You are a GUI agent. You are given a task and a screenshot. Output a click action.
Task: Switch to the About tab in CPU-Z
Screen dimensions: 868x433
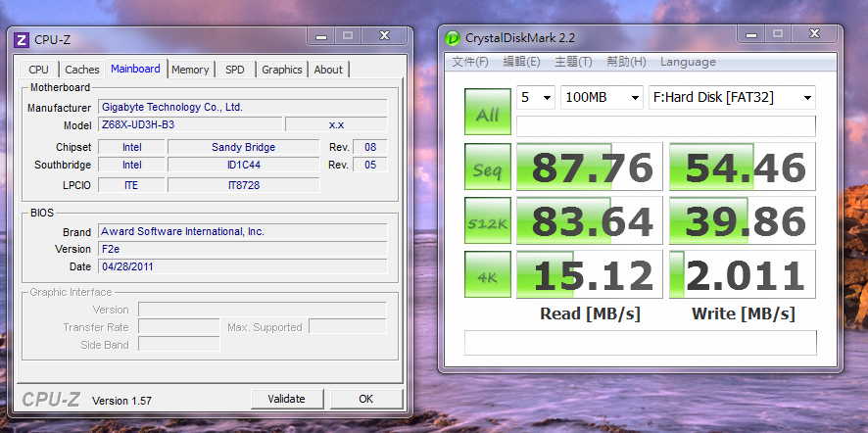[328, 70]
